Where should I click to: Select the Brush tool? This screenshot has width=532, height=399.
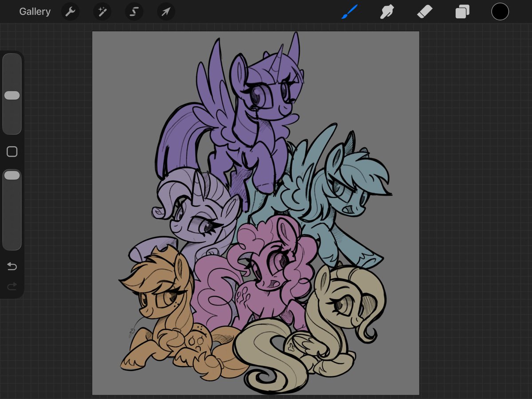tap(349, 12)
